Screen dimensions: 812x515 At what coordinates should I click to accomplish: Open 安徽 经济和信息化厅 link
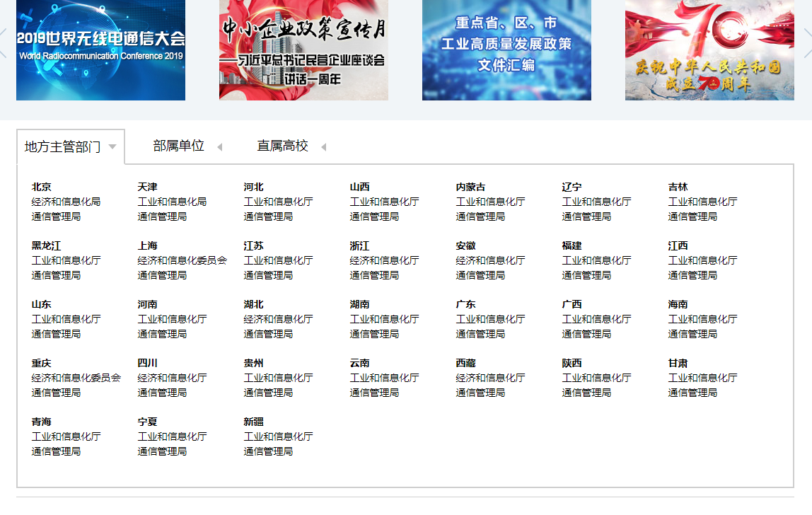tap(490, 260)
